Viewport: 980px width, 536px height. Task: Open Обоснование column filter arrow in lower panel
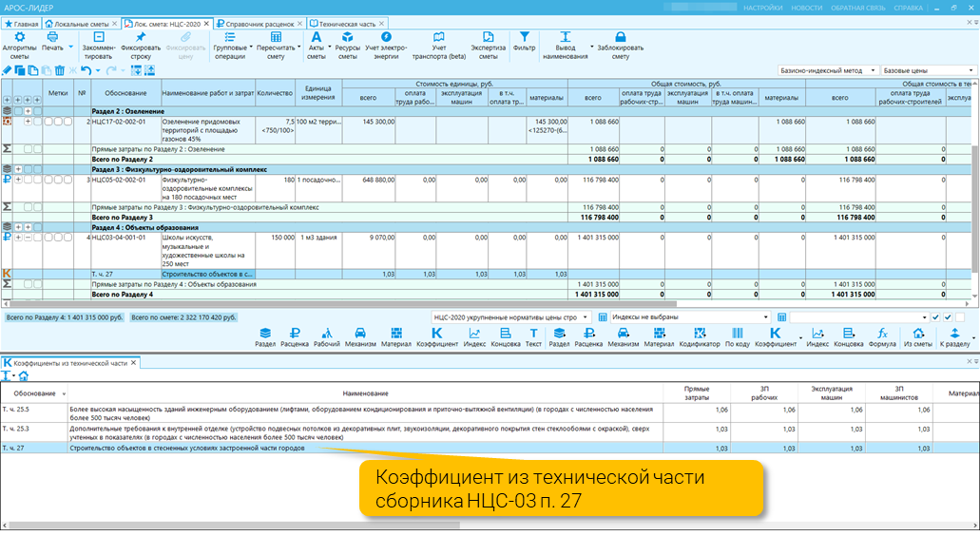click(x=63, y=393)
